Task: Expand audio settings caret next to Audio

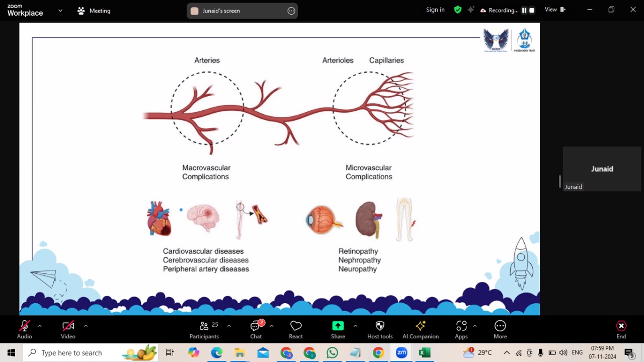Action: point(39,326)
